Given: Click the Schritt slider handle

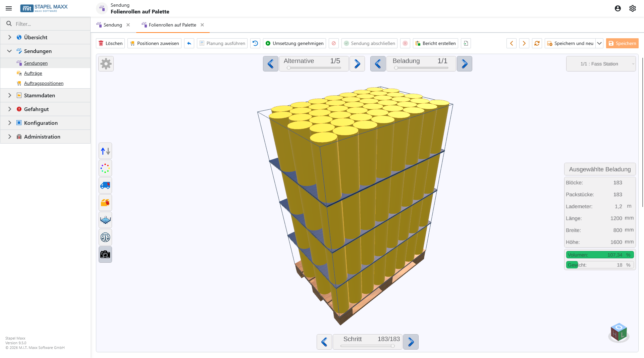Looking at the screenshot, I should coord(393,346).
